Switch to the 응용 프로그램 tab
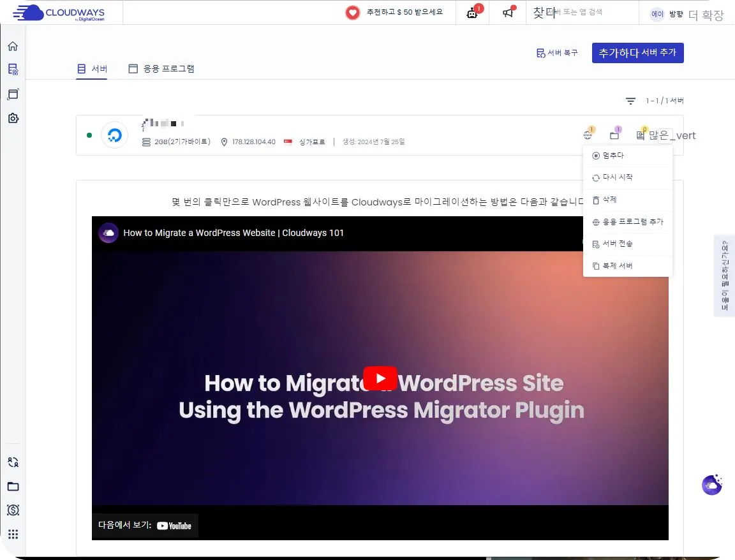Image resolution: width=735 pixels, height=560 pixels. pos(162,68)
